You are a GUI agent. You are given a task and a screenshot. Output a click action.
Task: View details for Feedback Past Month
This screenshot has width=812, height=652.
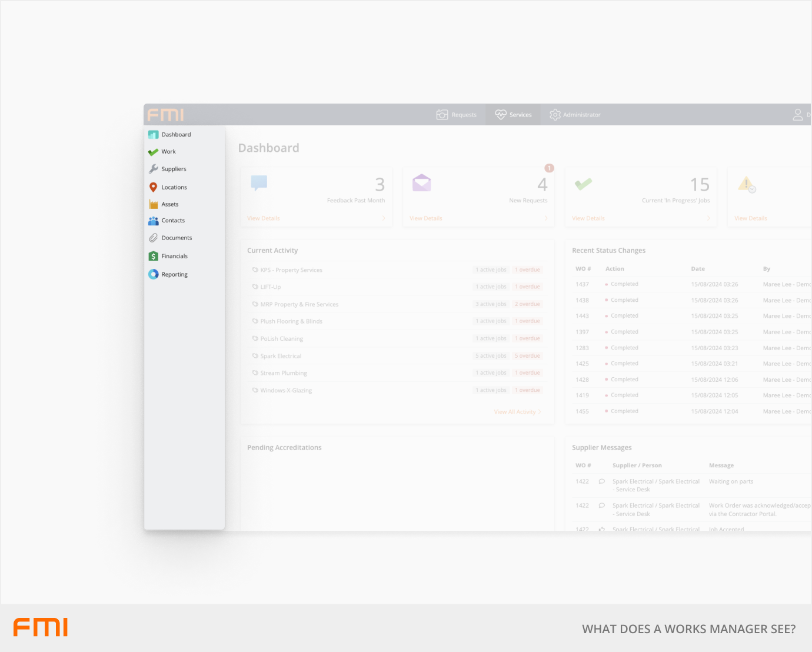coord(264,218)
